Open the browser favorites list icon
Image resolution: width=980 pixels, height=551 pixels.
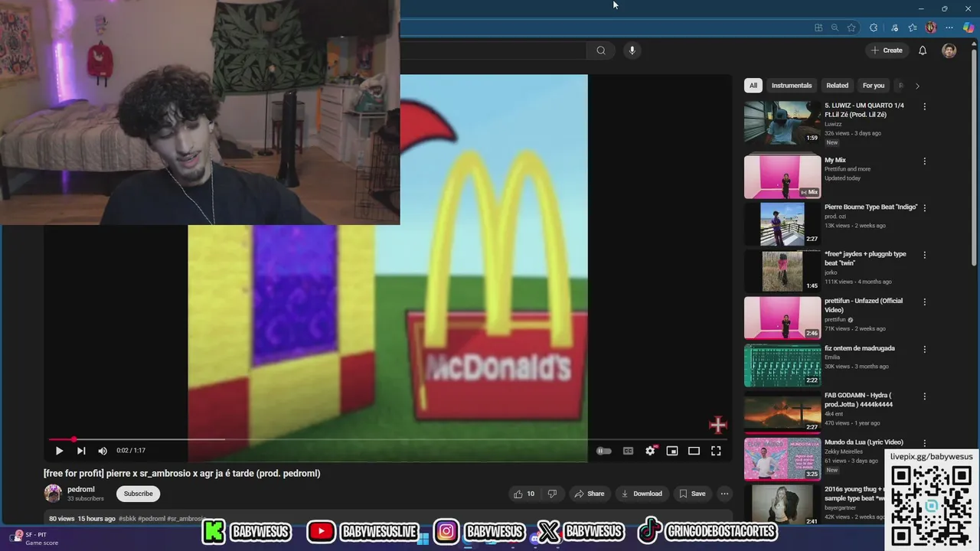pos(913,28)
